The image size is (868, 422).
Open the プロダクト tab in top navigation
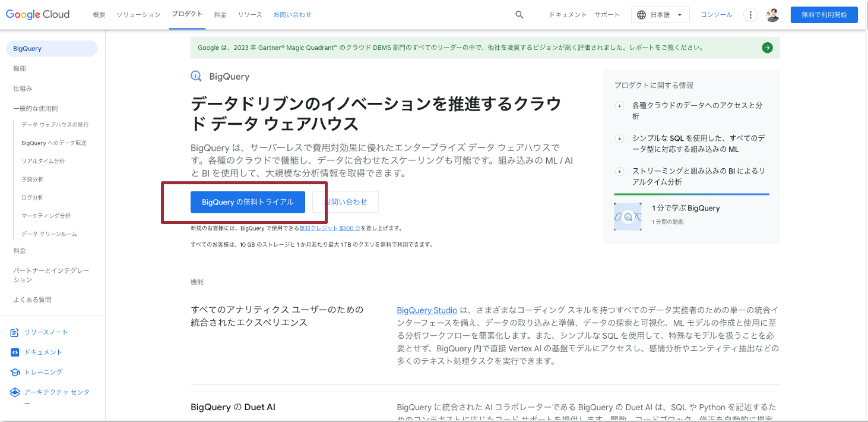pyautogui.click(x=187, y=14)
